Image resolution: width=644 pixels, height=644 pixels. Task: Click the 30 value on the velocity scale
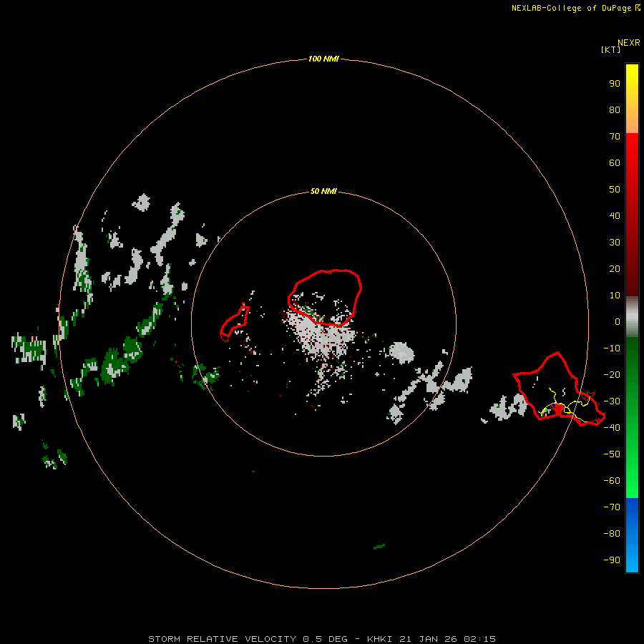point(615,243)
